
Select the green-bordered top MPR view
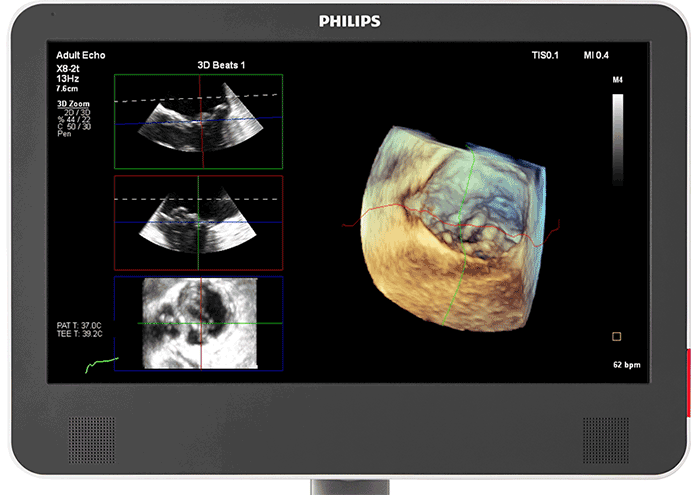198,120
